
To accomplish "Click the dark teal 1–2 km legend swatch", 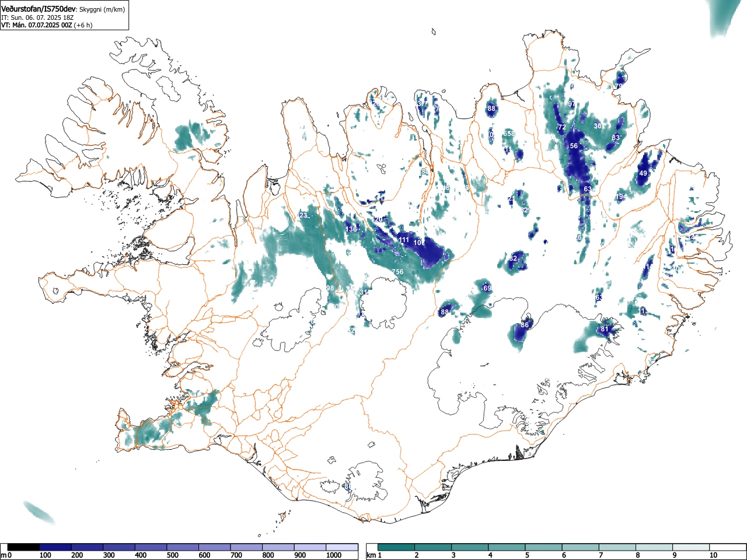I will (x=397, y=547).
